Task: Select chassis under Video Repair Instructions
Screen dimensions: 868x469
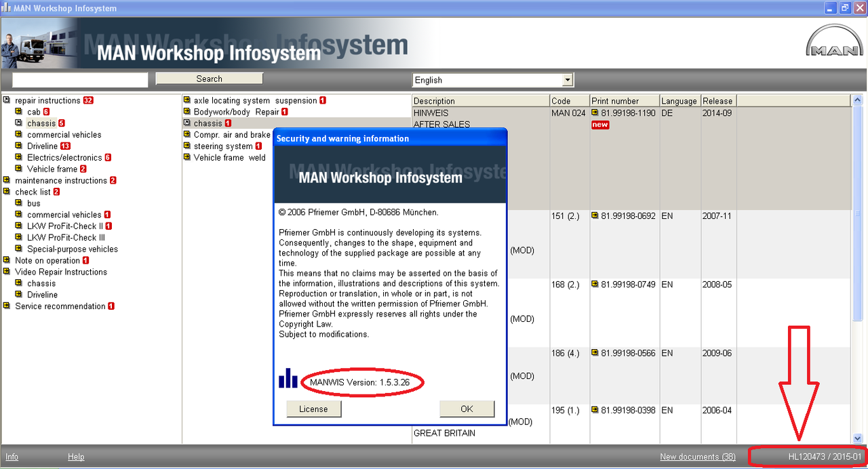Action: [x=41, y=283]
